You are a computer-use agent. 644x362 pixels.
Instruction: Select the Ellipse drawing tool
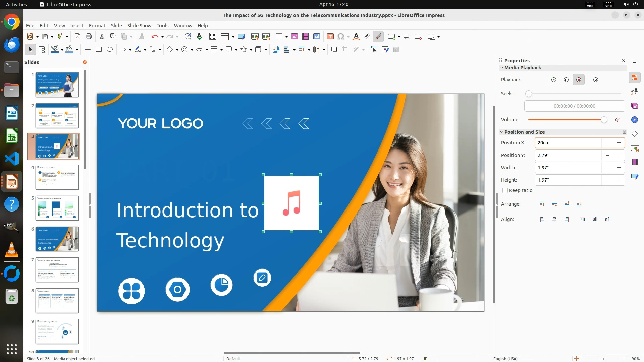coord(110,50)
